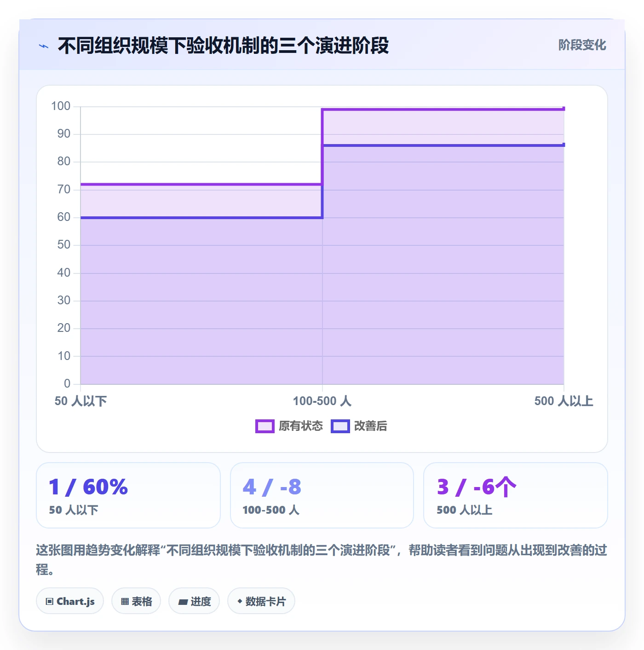Click the y-axis value 50
Viewport: 644px width, 650px height.
64,245
